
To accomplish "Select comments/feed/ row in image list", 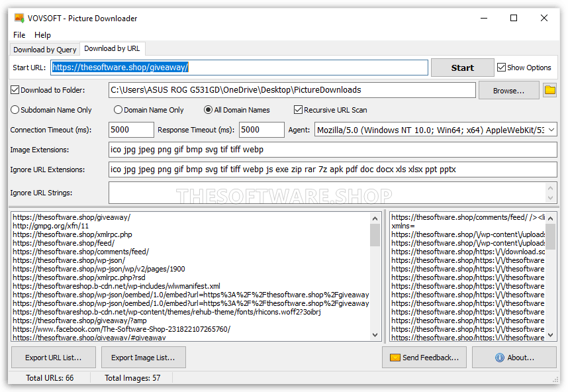I will pos(468,217).
